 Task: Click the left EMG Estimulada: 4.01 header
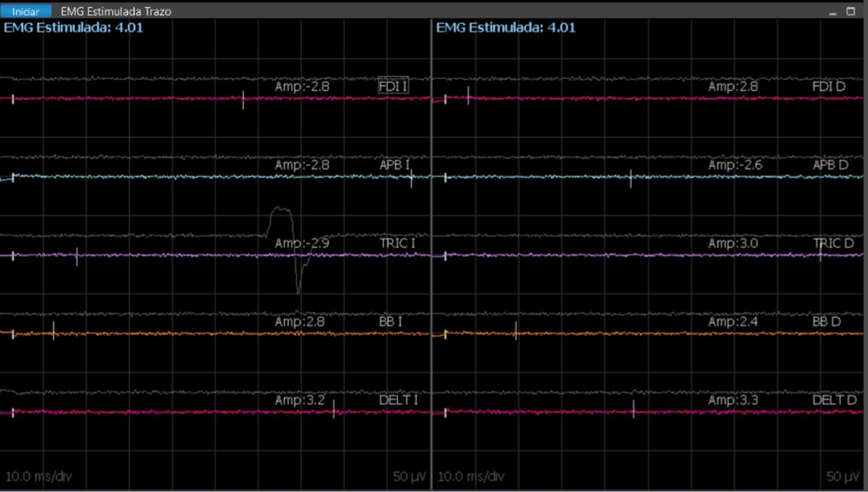click(74, 28)
